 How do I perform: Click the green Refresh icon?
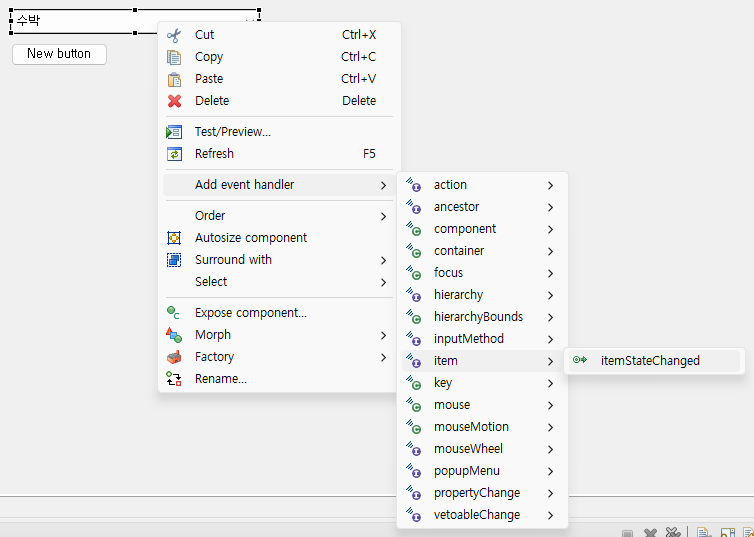[x=174, y=154]
